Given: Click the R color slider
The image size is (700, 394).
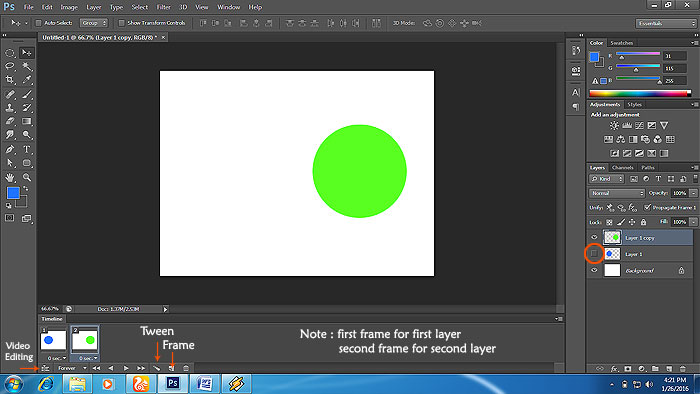Looking at the screenshot, I should pyautogui.click(x=638, y=54).
